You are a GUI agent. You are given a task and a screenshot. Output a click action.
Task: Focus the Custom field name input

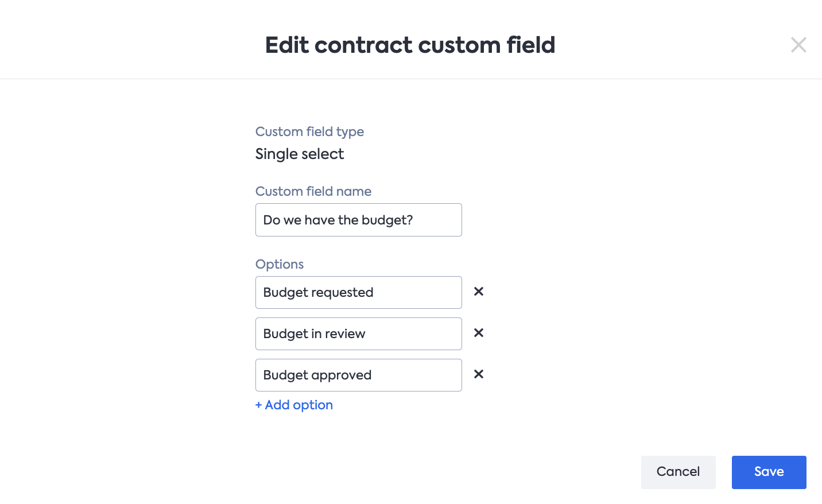[358, 220]
